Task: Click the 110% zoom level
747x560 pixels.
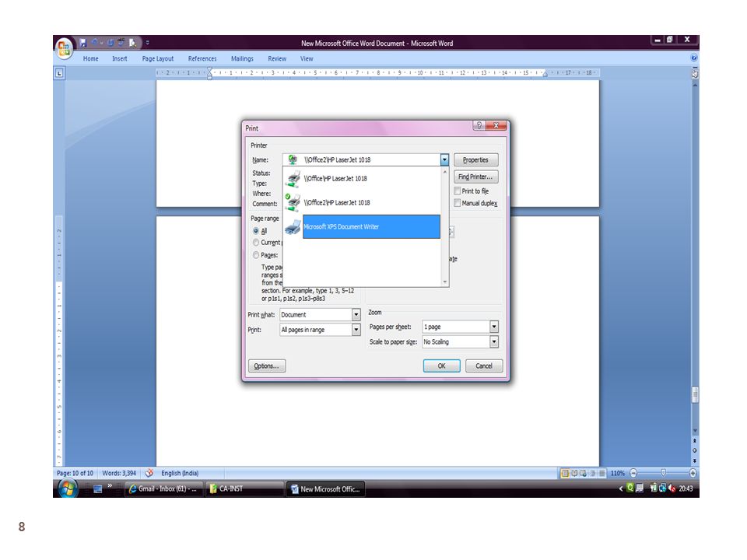Action: click(x=617, y=474)
